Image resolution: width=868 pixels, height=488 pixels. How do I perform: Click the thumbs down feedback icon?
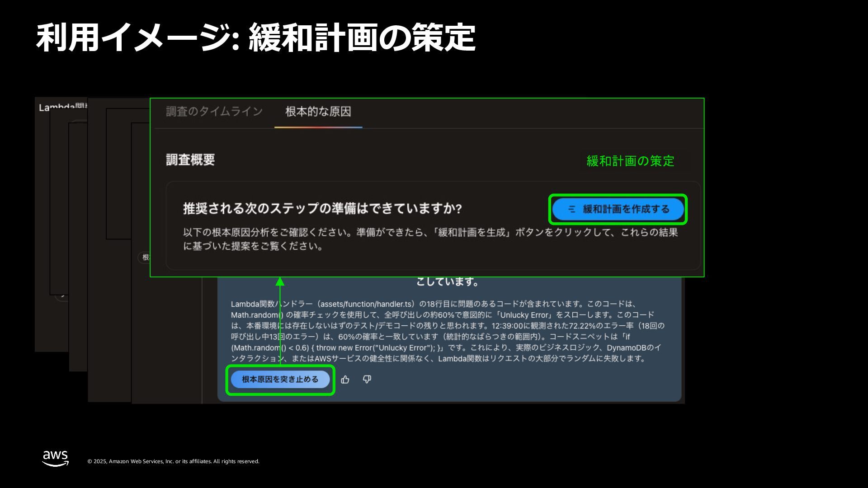click(x=367, y=379)
